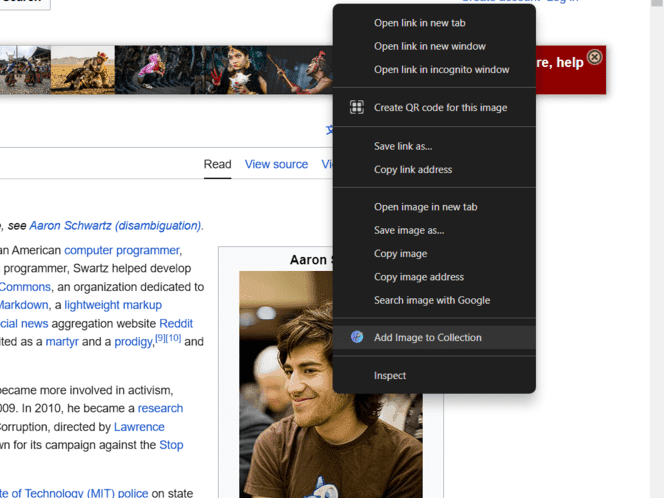Screen dimensions: 664x498
Task: Open the Commons link
Action: pos(25,287)
